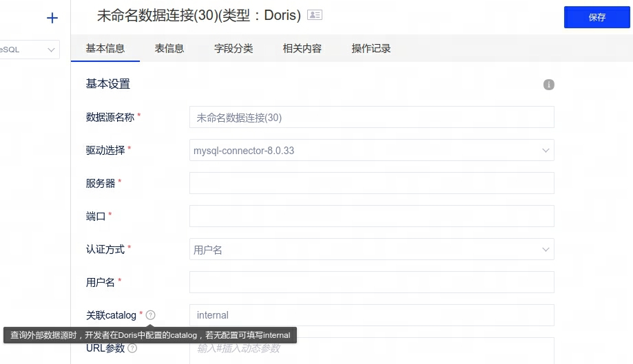Click the 用户名 text field
Image resolution: width=633 pixels, height=364 pixels.
tap(371, 282)
